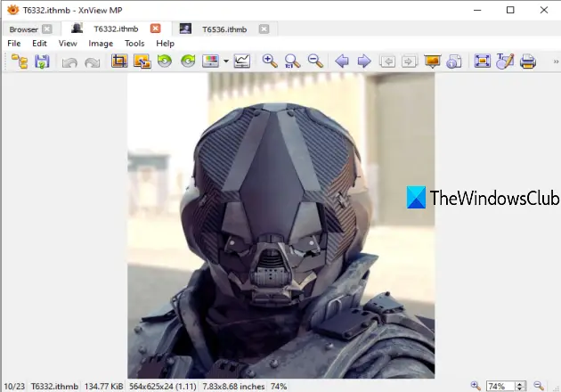Screen dimensions: 561x392
Task: Go to the previous file with the blue left arrow
Action: tap(342, 61)
